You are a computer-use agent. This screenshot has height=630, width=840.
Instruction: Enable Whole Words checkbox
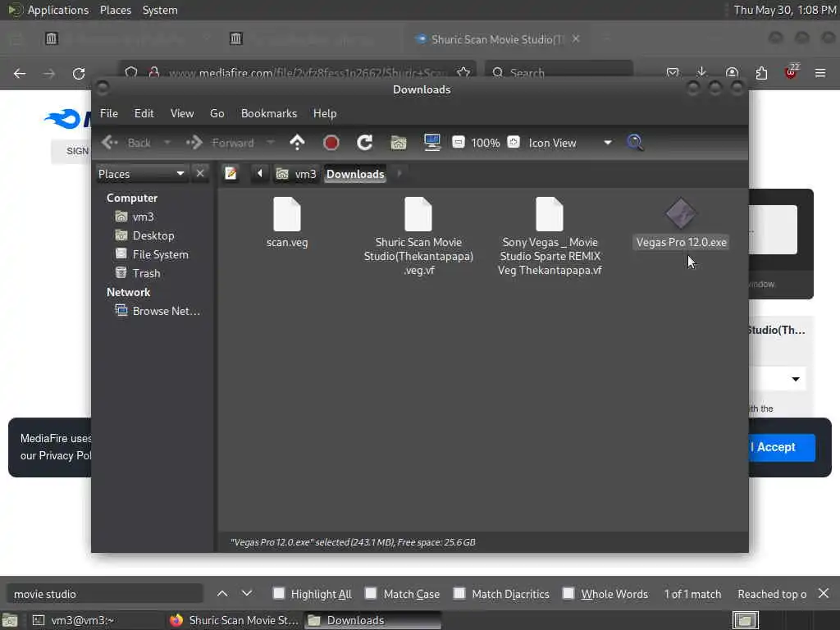pos(568,593)
